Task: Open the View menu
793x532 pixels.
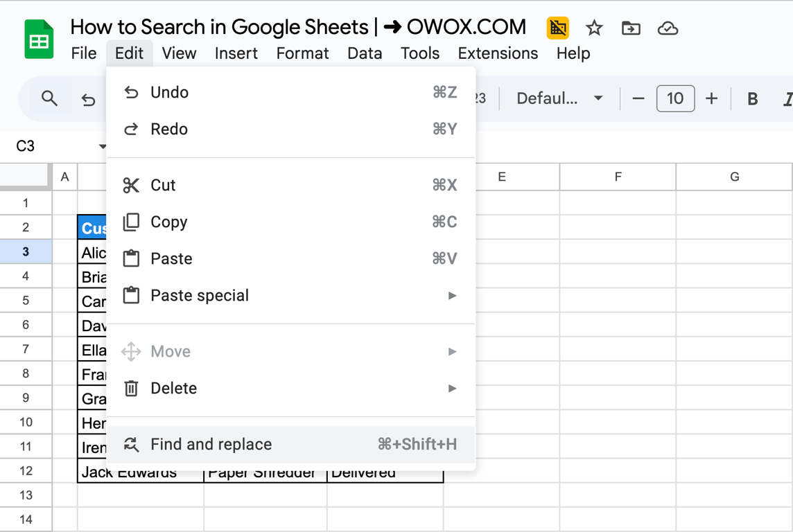Action: point(179,53)
